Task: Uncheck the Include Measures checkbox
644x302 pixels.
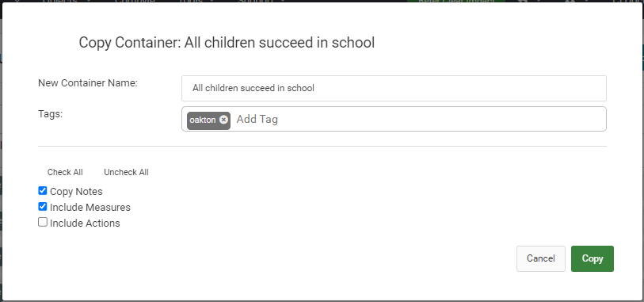Action: (43, 206)
